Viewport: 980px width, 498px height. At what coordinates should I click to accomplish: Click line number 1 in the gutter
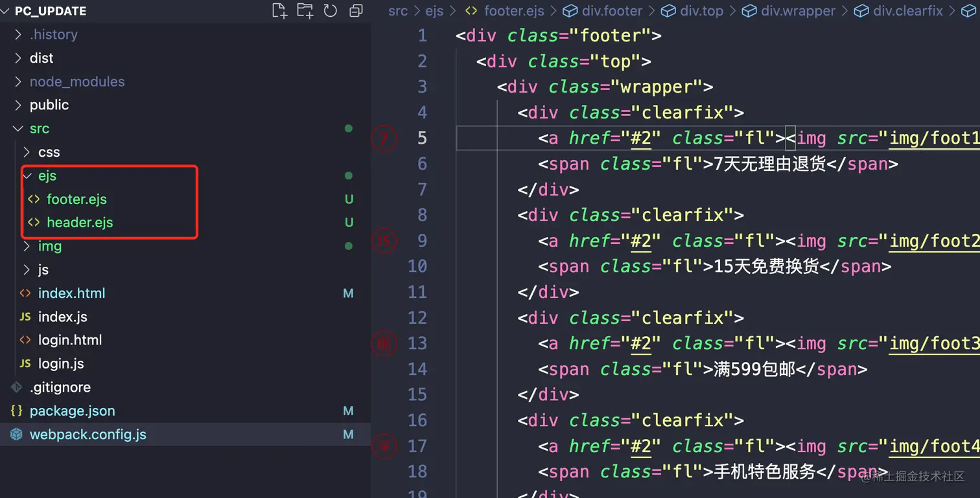423,36
